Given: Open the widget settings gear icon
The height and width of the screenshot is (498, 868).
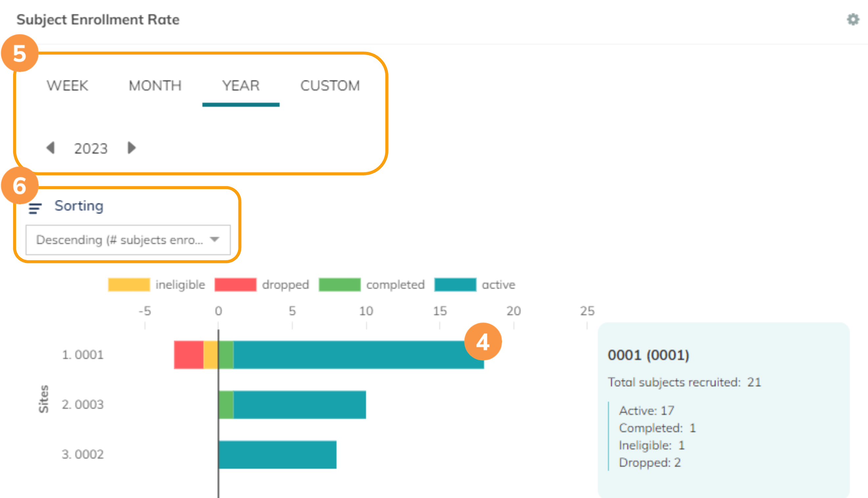Looking at the screenshot, I should pyautogui.click(x=853, y=19).
